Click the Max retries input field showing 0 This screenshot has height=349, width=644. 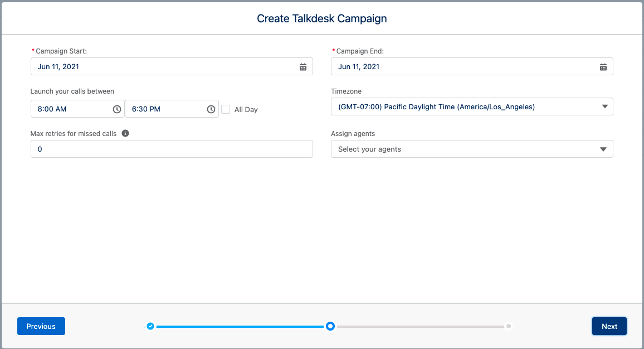tap(171, 149)
